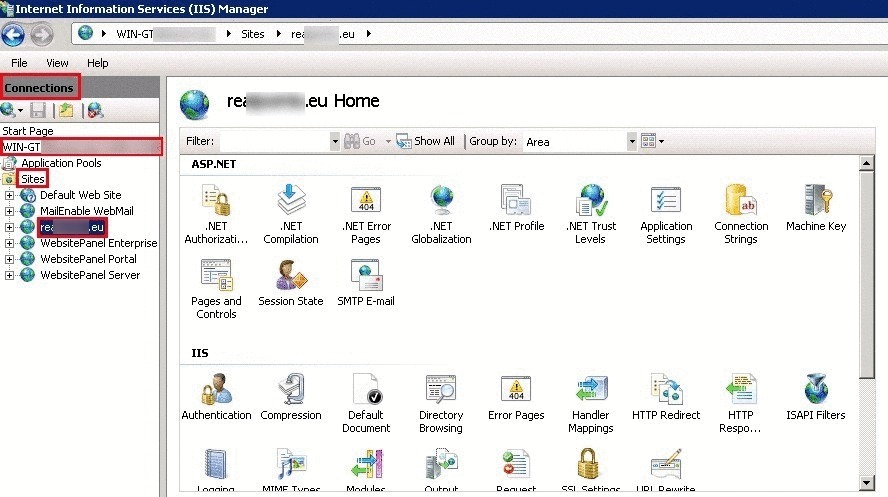
Task: Expand the Default Web Site tree node
Action: point(10,195)
